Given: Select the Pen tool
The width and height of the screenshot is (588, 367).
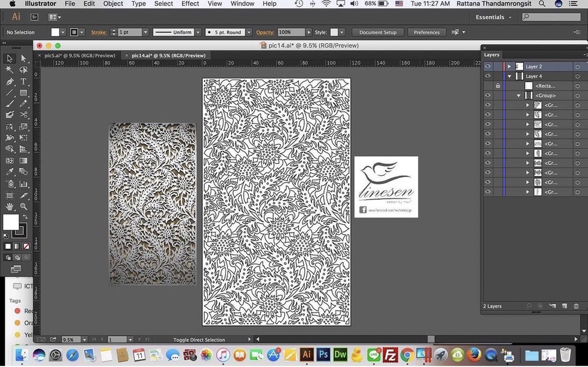Looking at the screenshot, I should (x=10, y=80).
